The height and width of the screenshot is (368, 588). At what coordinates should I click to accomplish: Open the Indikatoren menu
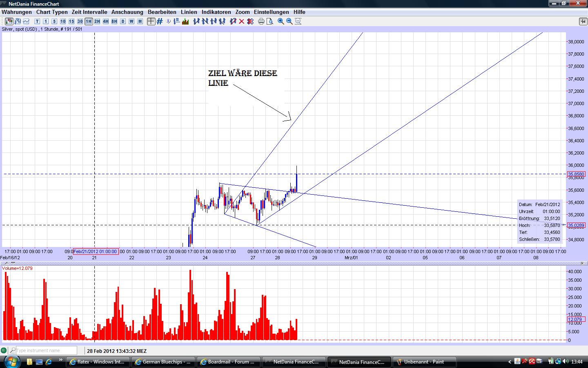[216, 12]
